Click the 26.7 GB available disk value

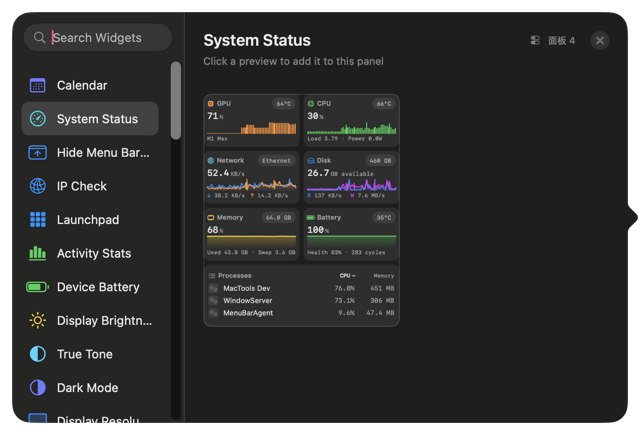pos(340,173)
